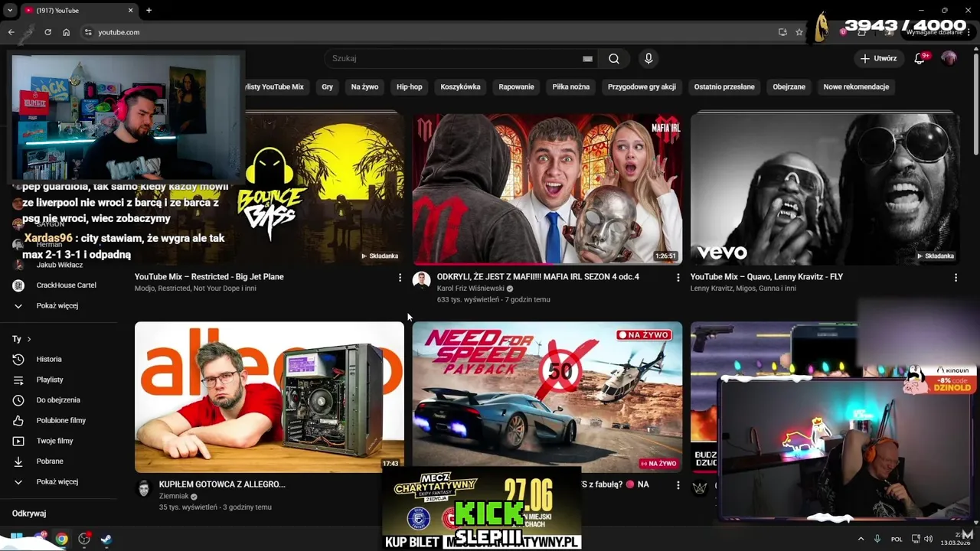Open YouTube notifications bell
The width and height of the screenshot is (980, 551).
pyautogui.click(x=920, y=59)
